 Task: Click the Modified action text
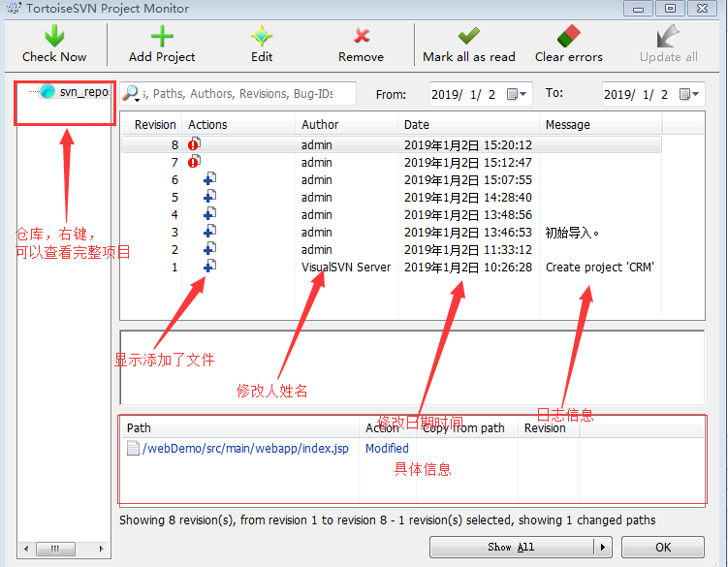point(387,448)
